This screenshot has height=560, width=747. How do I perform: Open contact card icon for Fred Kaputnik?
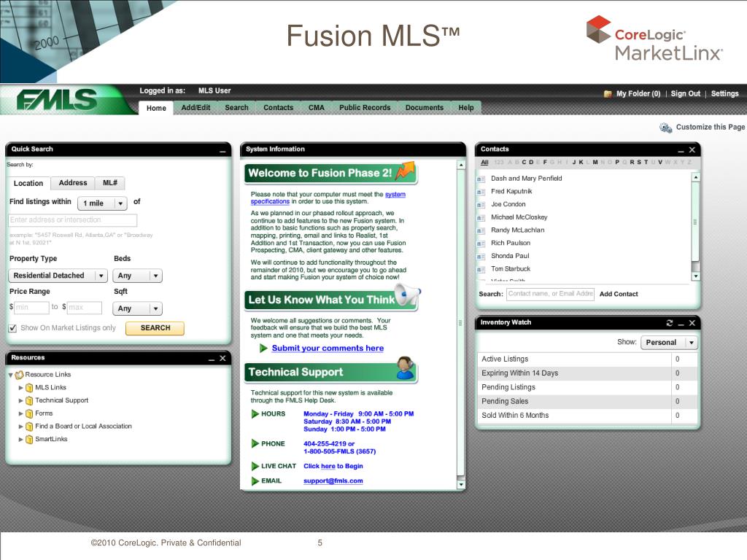[x=481, y=192]
